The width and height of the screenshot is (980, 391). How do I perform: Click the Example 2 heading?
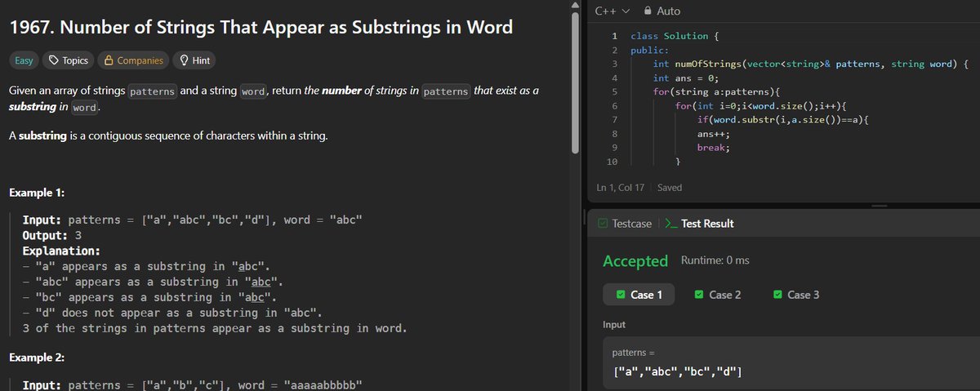tap(37, 358)
